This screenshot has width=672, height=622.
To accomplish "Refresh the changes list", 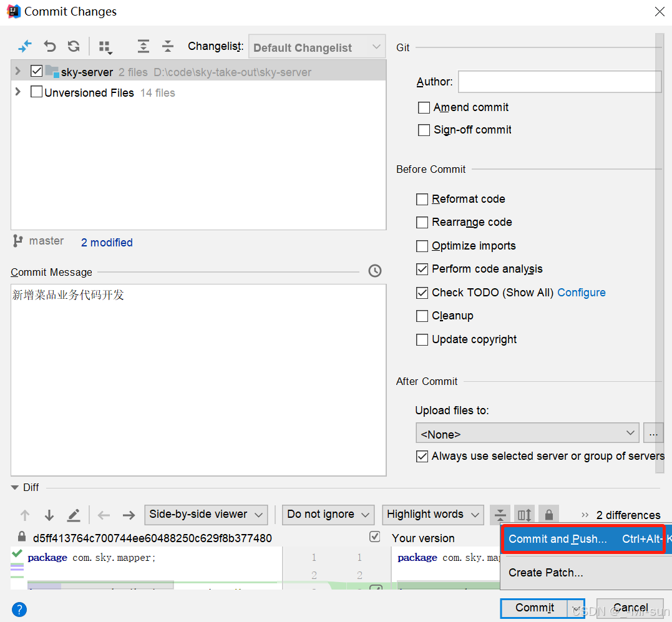I will click(74, 46).
